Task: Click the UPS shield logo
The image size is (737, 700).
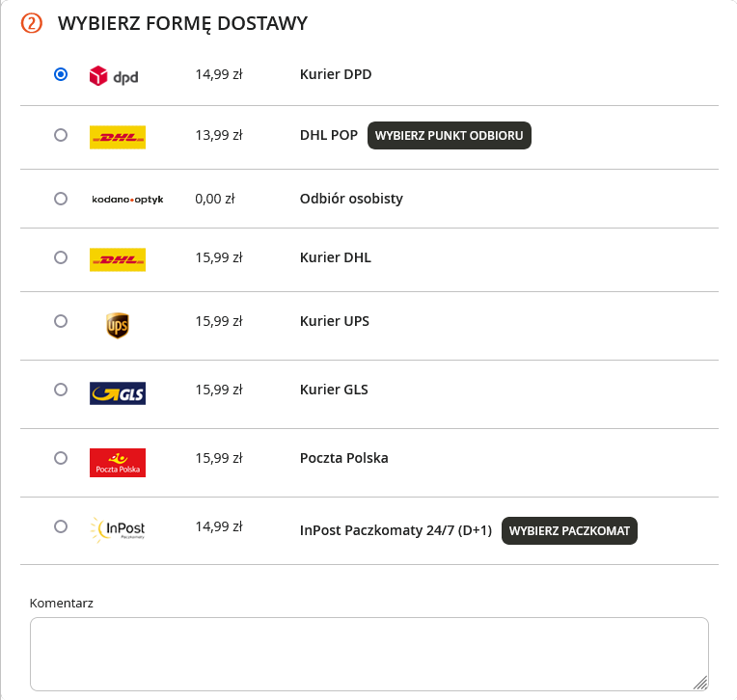Action: click(x=118, y=326)
